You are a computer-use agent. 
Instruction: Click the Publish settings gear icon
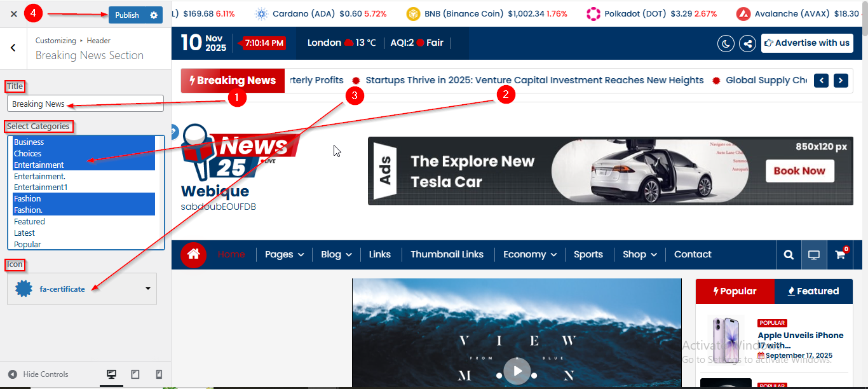[x=154, y=15]
